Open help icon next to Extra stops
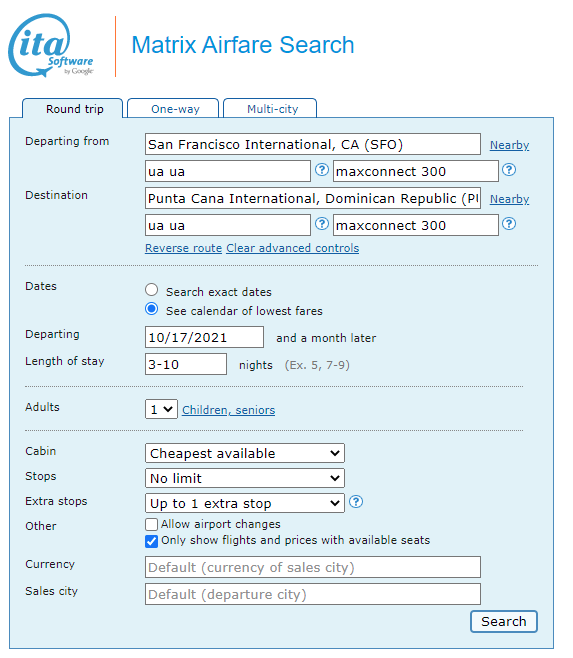 (356, 502)
